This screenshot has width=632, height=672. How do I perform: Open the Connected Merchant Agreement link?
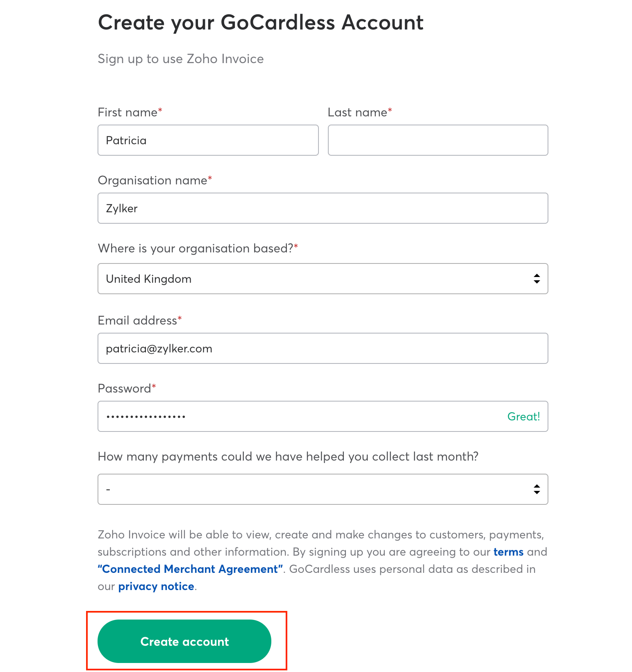point(190,569)
